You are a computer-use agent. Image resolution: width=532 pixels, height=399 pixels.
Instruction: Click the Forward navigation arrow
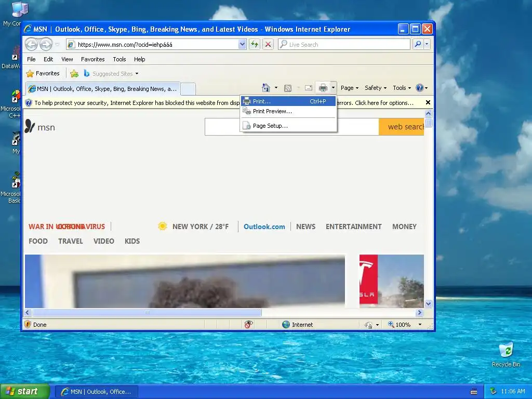click(46, 45)
